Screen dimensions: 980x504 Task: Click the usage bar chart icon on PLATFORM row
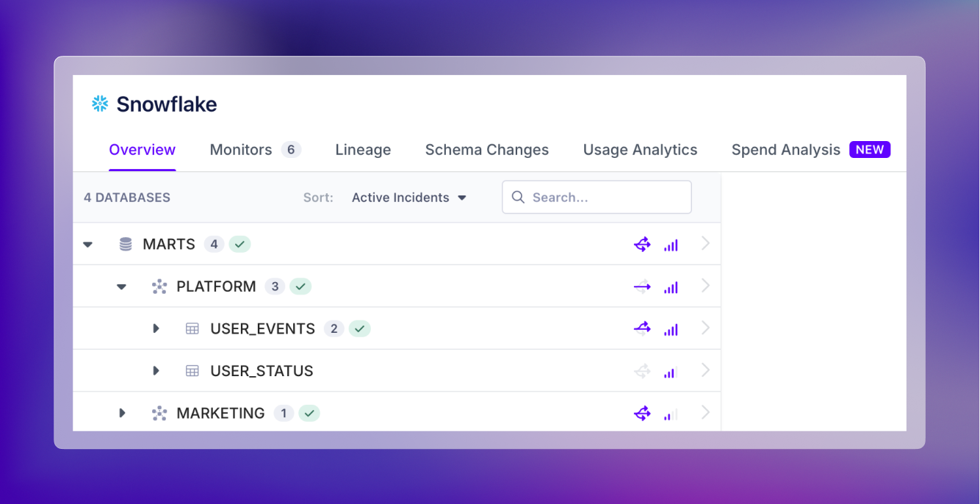(x=671, y=287)
